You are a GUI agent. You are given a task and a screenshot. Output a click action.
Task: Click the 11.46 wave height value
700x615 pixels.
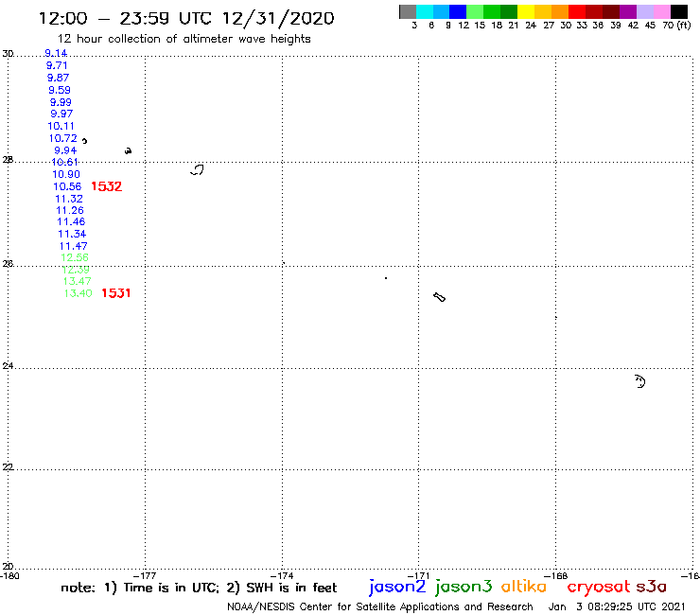click(x=71, y=222)
